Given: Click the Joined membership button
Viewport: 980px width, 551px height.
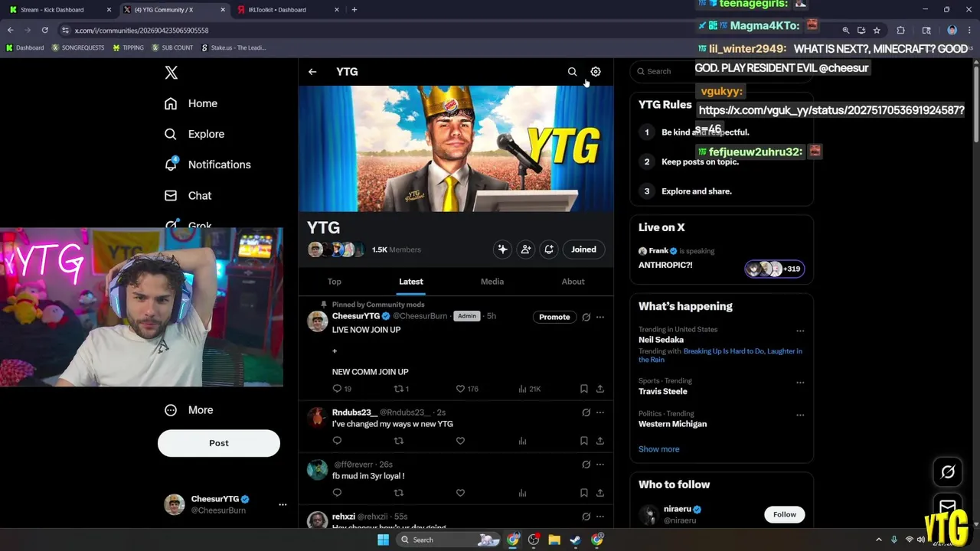Looking at the screenshot, I should click(x=583, y=249).
